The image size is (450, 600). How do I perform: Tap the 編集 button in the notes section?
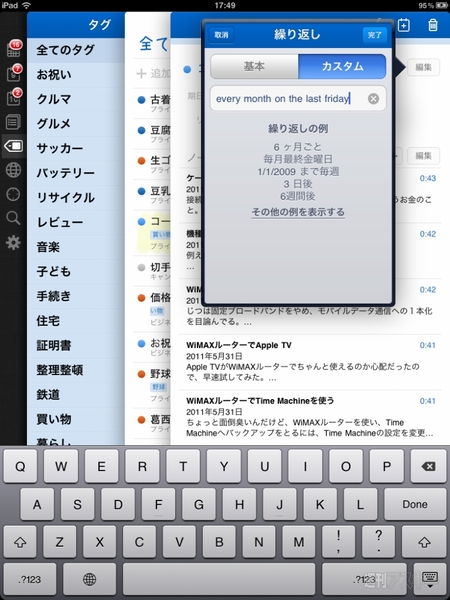coord(424,156)
